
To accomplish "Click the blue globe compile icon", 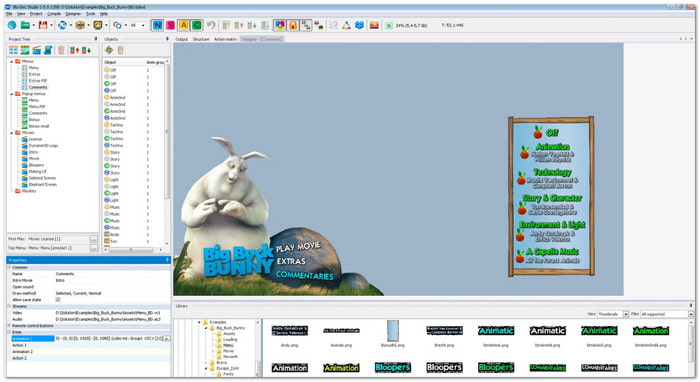I will point(62,25).
